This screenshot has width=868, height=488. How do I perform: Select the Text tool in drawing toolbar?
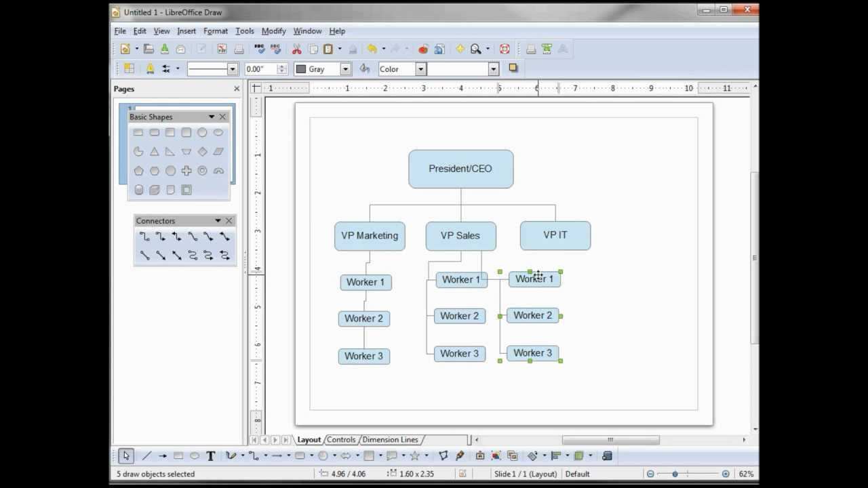tap(211, 456)
